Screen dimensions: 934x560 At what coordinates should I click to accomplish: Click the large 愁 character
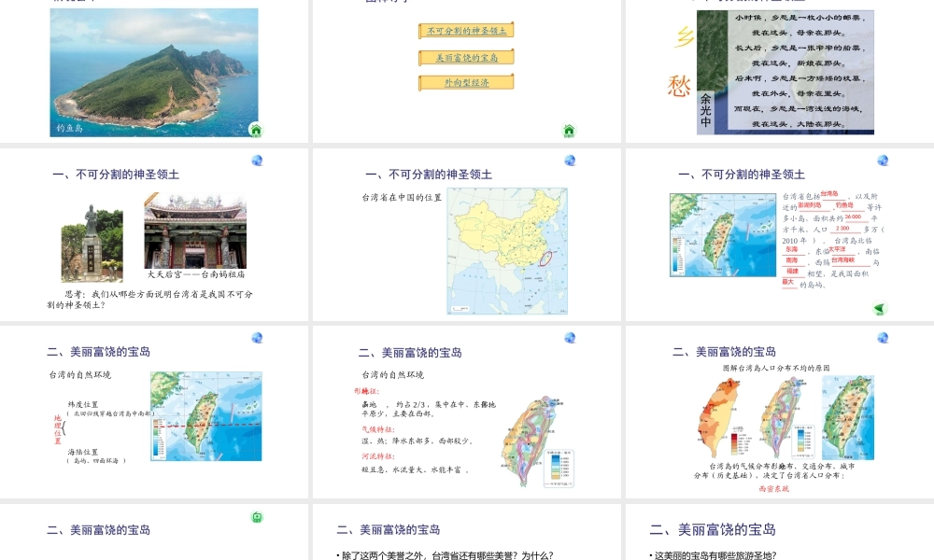coord(679,86)
